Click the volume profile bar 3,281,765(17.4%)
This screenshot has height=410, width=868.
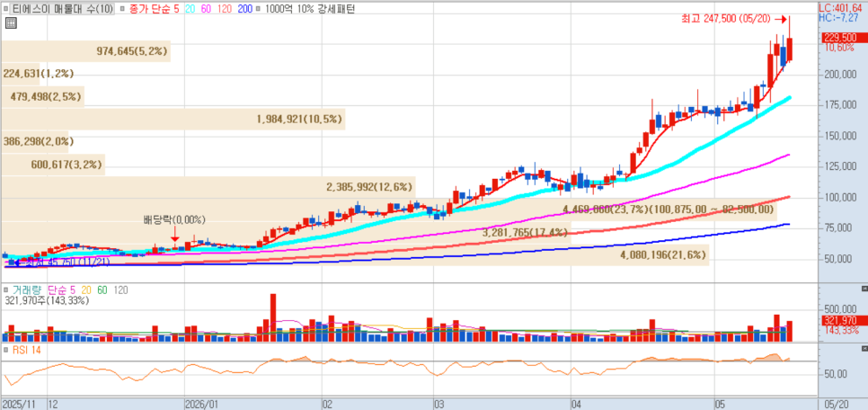[287, 233]
